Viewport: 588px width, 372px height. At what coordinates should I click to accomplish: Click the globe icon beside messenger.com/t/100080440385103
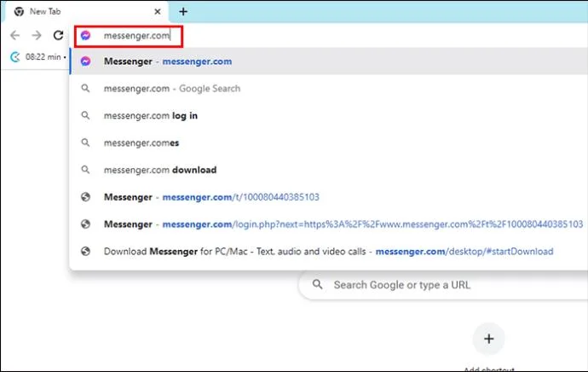click(85, 197)
